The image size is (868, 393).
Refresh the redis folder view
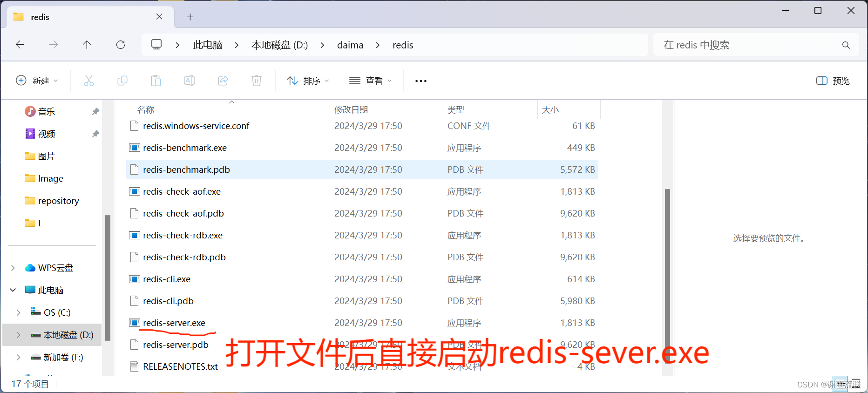(121, 45)
